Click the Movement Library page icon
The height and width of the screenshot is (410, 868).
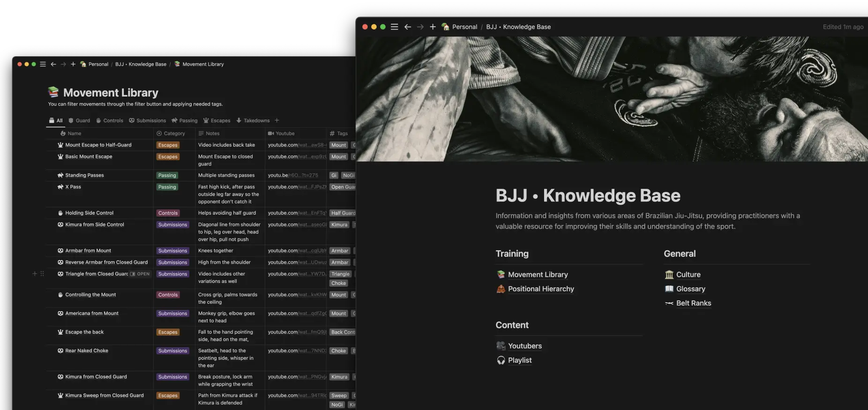coord(53,92)
